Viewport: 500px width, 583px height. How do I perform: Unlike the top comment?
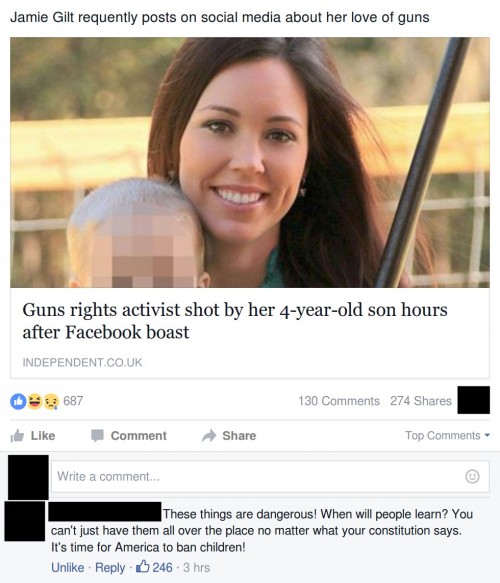click(x=67, y=567)
